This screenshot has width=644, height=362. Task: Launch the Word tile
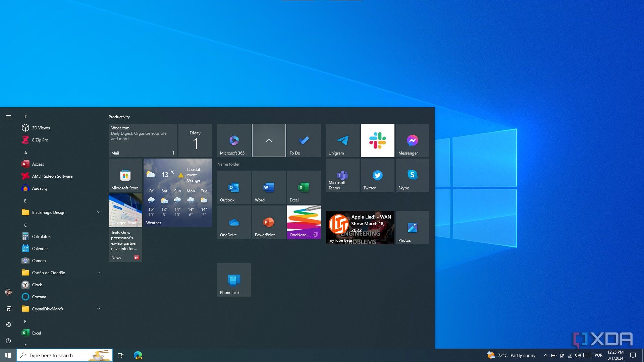tap(269, 187)
